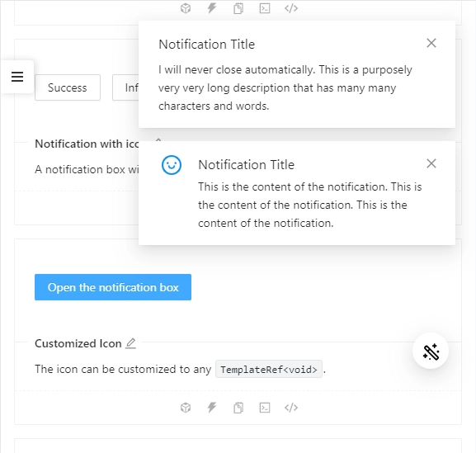Open the magic wand floating button

pyautogui.click(x=431, y=352)
